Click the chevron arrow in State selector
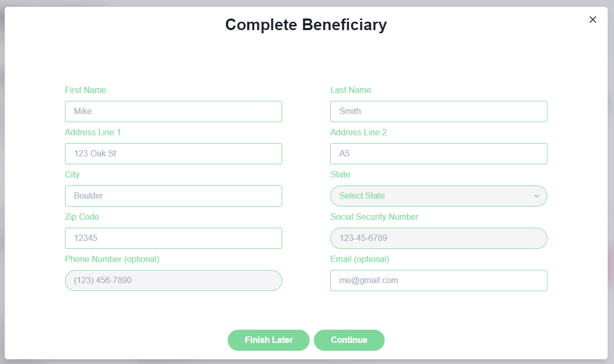The image size is (614, 364). point(536,196)
